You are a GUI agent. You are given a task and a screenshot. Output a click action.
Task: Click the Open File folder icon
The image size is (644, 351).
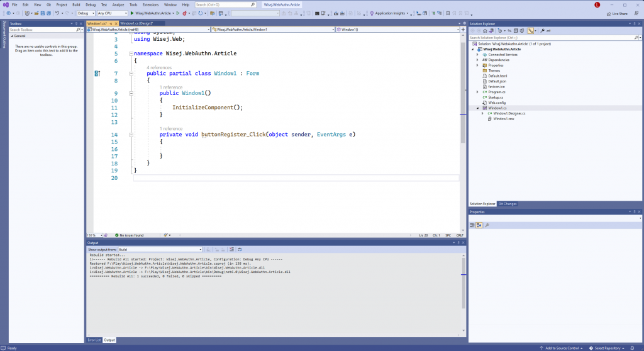36,13
